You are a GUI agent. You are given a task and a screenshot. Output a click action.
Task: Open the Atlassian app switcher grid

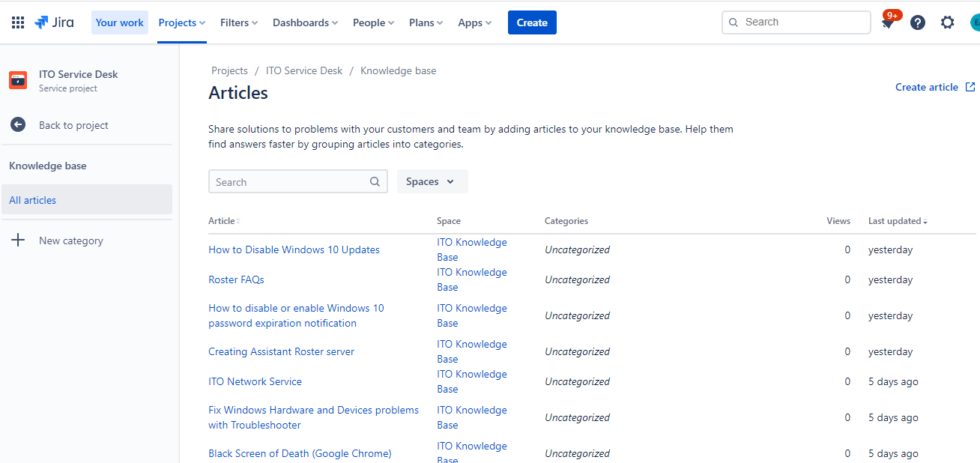tap(17, 22)
